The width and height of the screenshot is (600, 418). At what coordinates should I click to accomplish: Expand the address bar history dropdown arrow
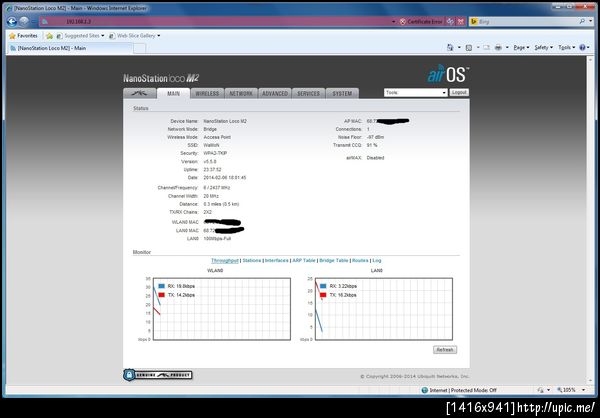coord(393,22)
